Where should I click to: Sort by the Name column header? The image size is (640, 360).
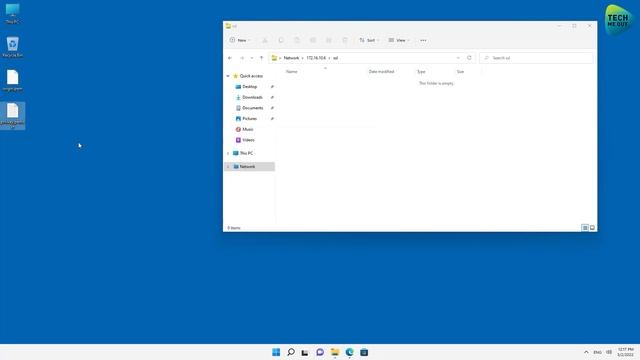click(x=291, y=72)
